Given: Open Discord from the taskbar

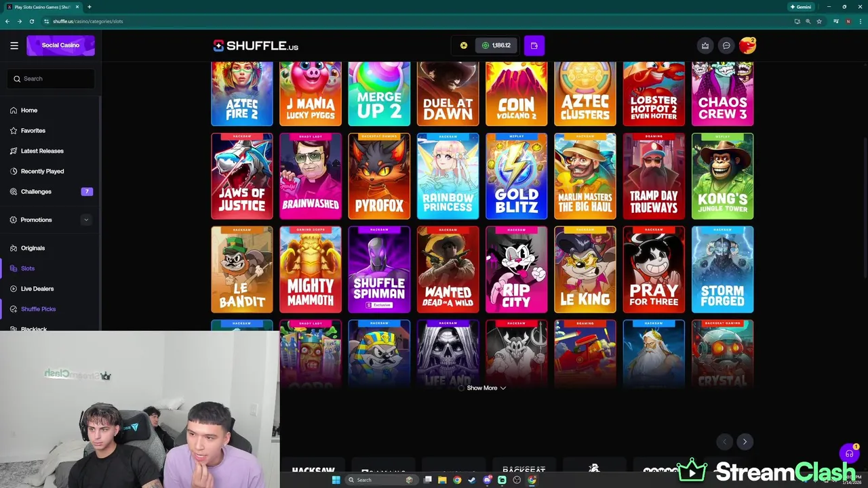Looking at the screenshot, I should click(487, 480).
